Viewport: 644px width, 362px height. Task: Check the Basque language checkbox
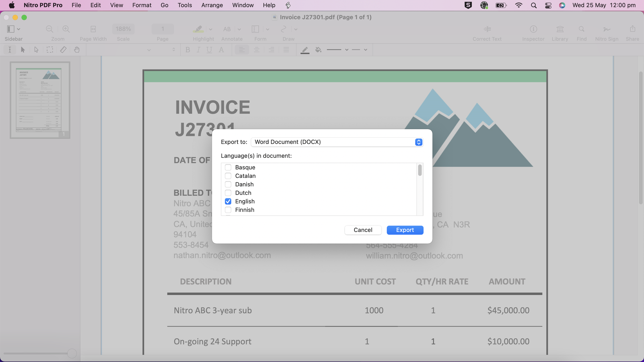pyautogui.click(x=228, y=167)
